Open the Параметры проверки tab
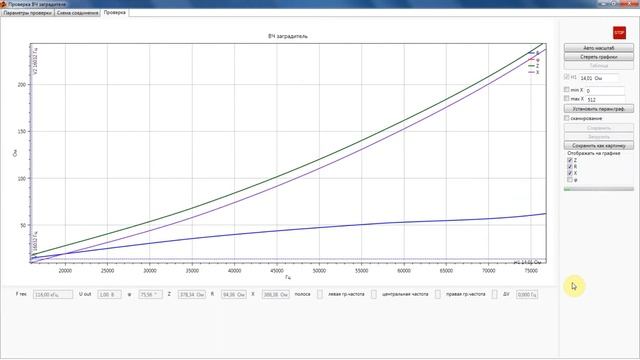640x360 pixels. [27, 13]
